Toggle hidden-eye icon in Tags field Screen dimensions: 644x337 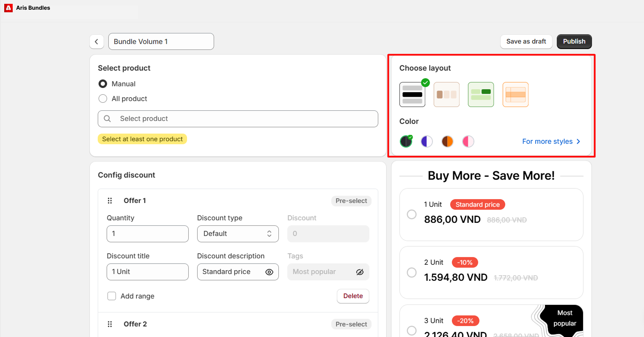point(360,272)
